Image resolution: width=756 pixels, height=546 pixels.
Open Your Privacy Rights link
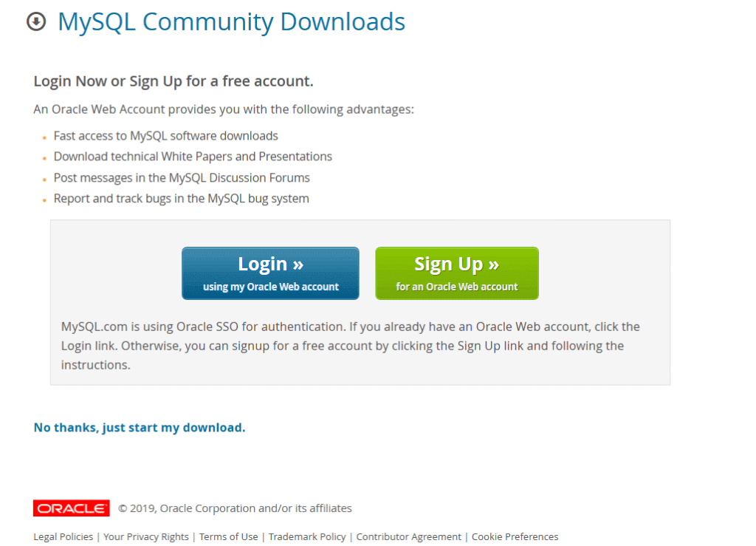click(146, 537)
